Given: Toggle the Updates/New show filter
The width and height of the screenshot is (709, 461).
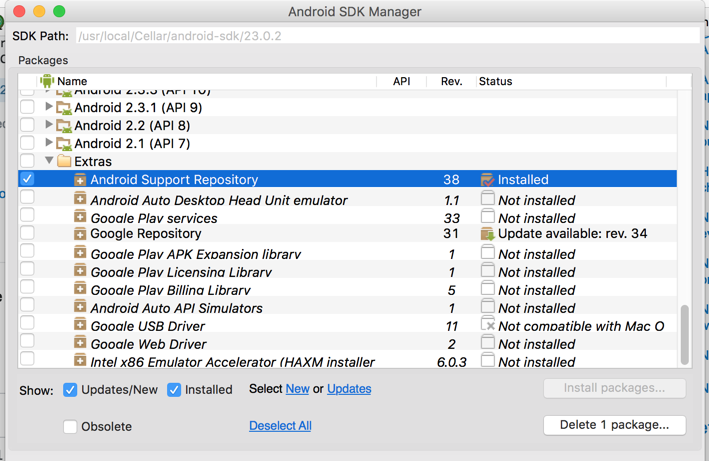Looking at the screenshot, I should pyautogui.click(x=70, y=389).
